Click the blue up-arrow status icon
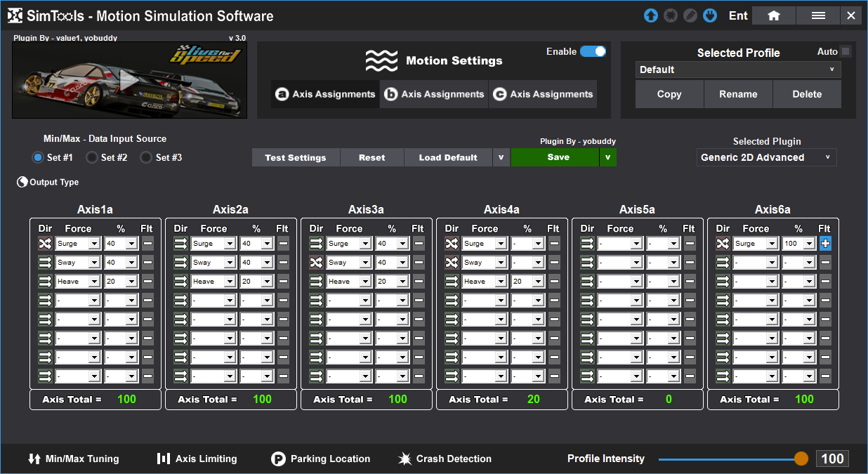The height and width of the screenshot is (474, 868). point(651,15)
